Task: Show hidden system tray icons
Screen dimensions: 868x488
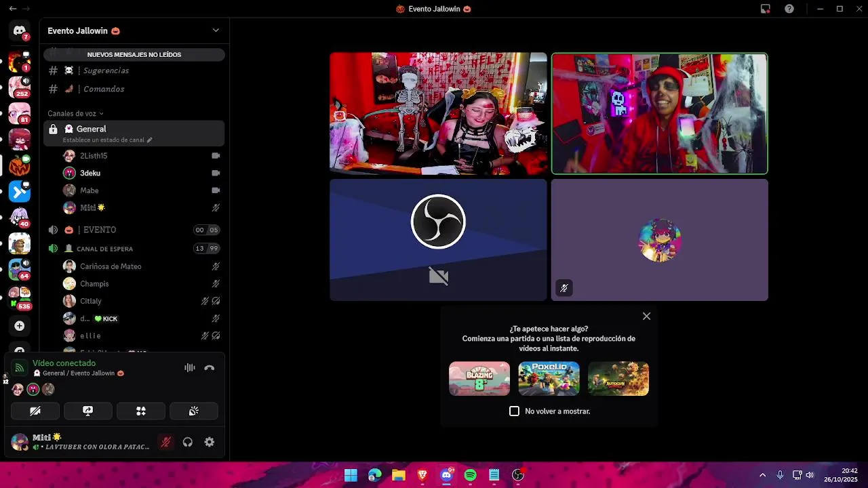Action: click(762, 475)
